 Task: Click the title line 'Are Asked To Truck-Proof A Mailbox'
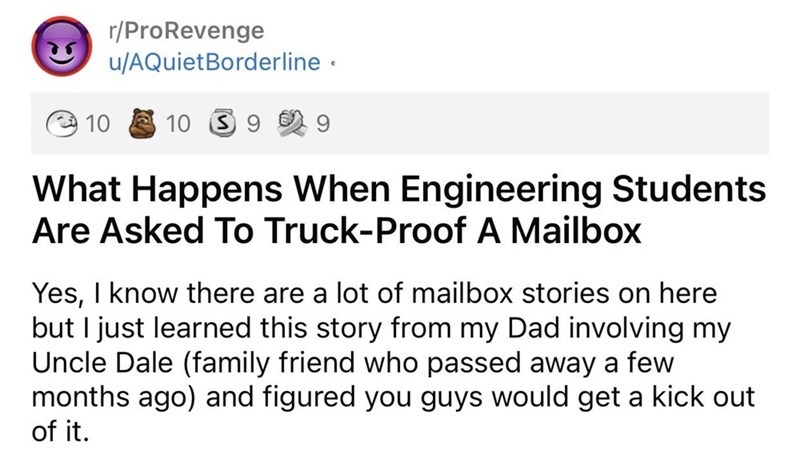336,231
